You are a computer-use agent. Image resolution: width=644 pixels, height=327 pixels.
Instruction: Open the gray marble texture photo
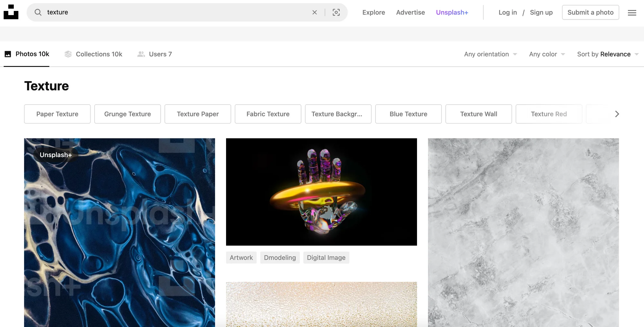[523, 232]
